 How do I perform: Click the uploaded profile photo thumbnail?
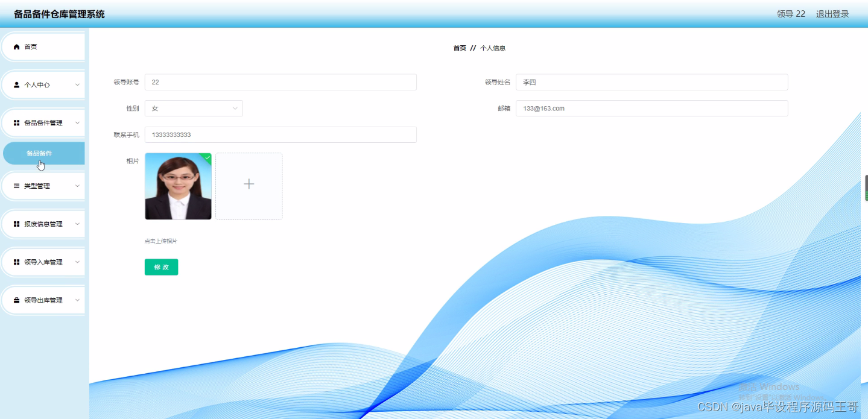(178, 186)
